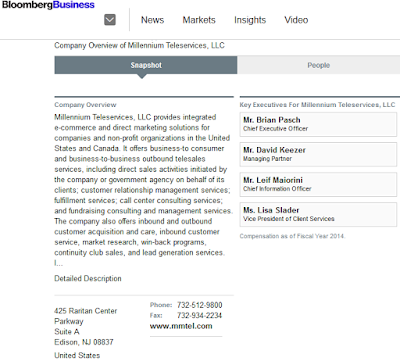
Task: Click the Managing Partner title text
Action: tap(267, 159)
